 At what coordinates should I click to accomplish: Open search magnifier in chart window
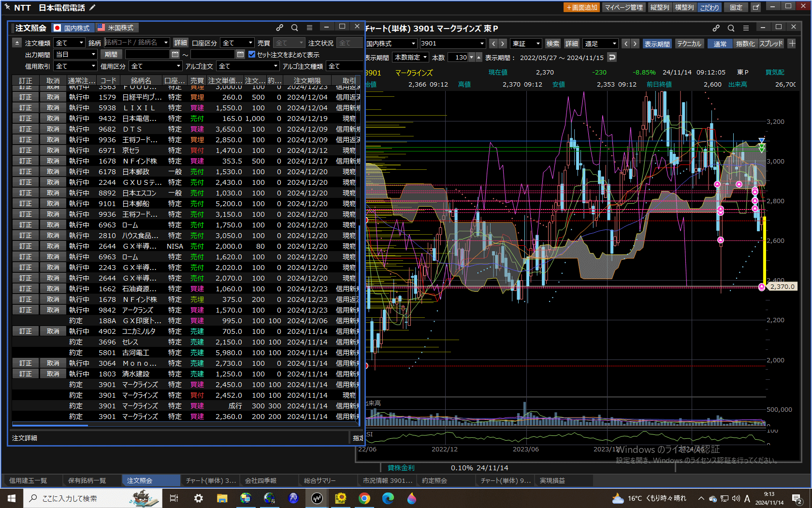(x=731, y=28)
